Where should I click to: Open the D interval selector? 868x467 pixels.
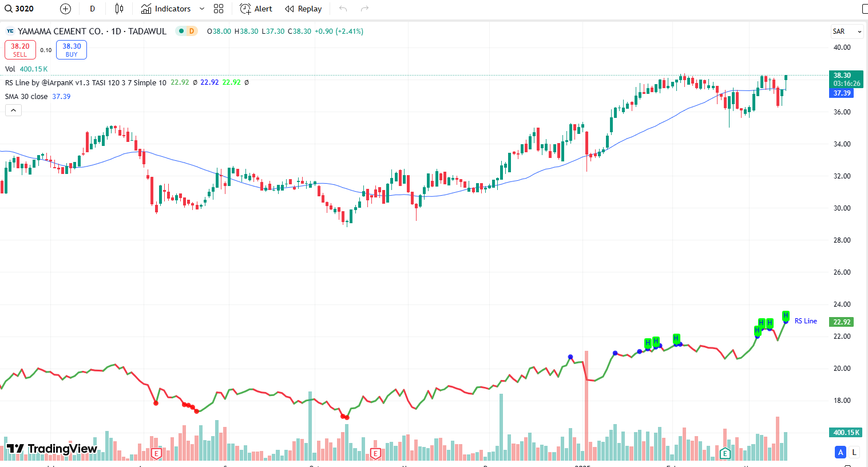click(x=92, y=9)
